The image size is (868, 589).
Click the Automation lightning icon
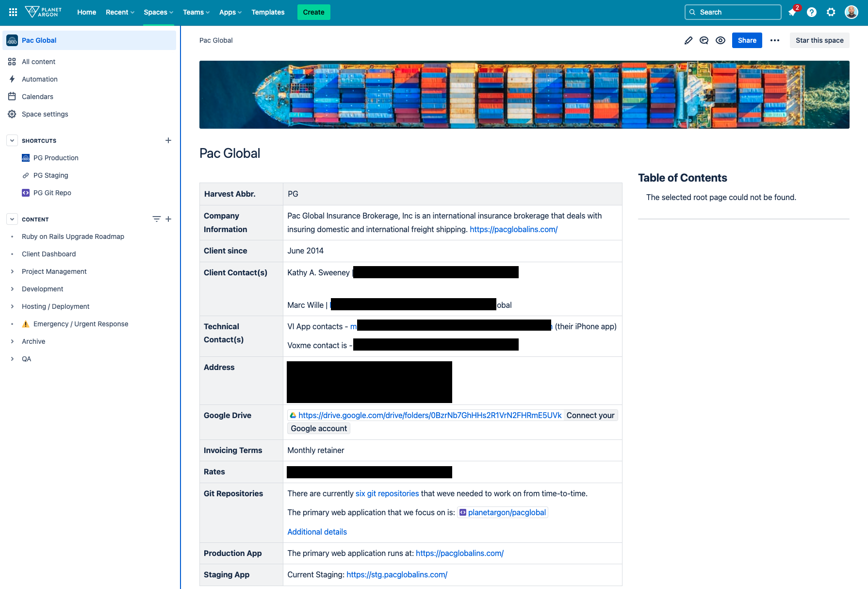coord(12,79)
